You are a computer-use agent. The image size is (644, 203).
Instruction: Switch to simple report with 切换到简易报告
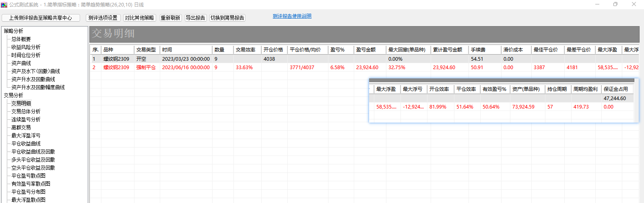click(227, 18)
